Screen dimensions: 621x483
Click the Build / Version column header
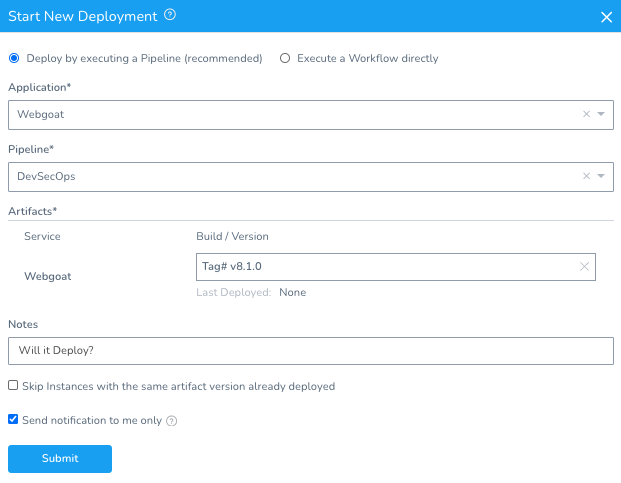click(232, 236)
